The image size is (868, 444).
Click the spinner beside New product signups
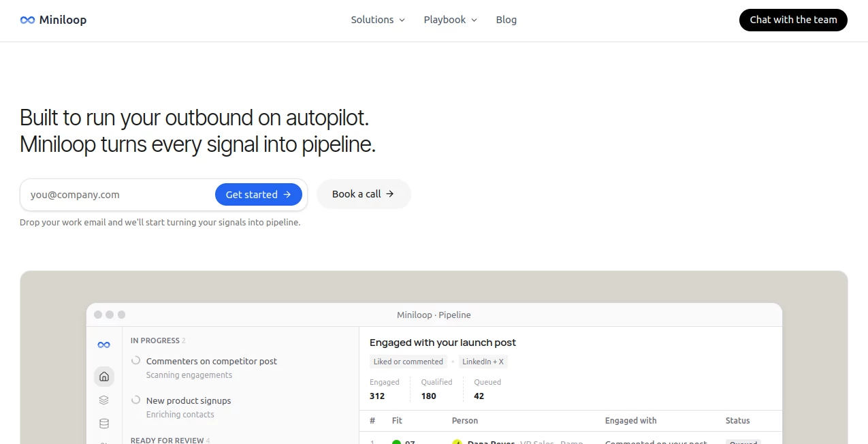(135, 400)
